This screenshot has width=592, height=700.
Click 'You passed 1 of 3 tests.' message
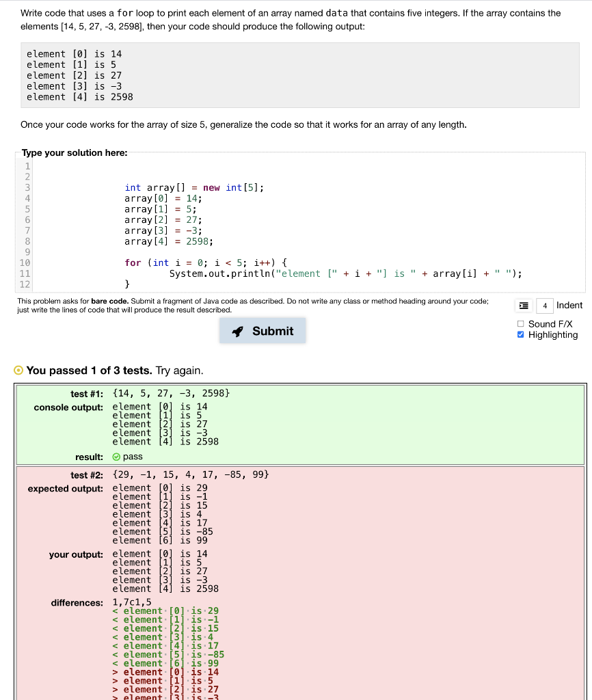(x=90, y=371)
